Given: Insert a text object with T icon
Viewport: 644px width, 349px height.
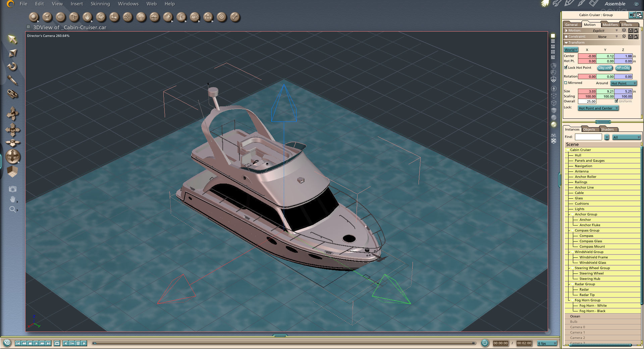Looking at the screenshot, I should coord(74,17).
